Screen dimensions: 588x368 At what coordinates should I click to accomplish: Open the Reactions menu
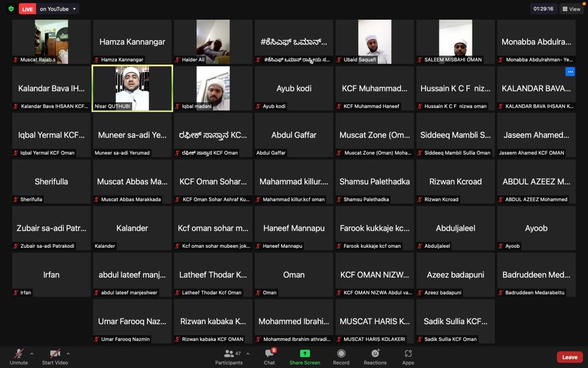tap(375, 356)
